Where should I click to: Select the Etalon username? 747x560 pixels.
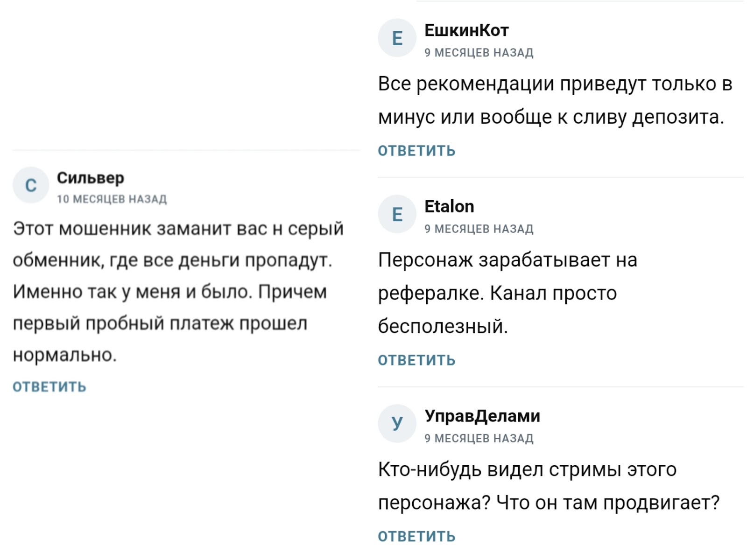coord(449,206)
